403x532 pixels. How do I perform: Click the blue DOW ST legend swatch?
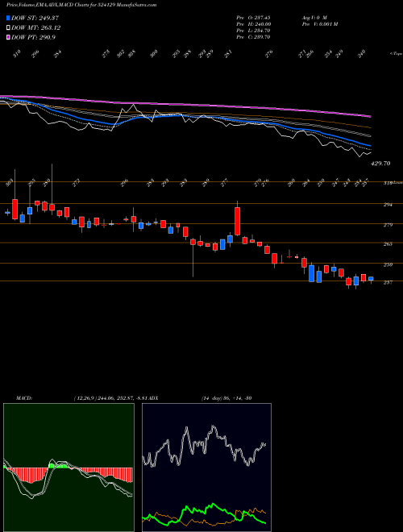point(8,18)
